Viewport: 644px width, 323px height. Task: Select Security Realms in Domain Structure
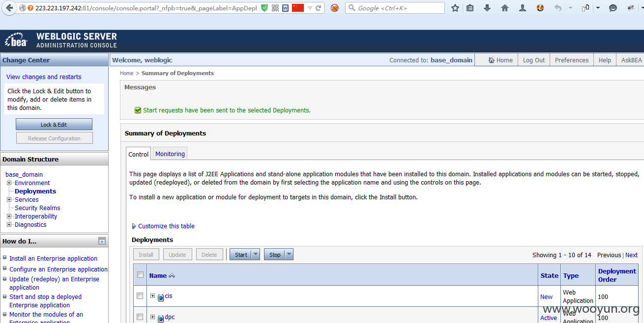click(x=37, y=208)
